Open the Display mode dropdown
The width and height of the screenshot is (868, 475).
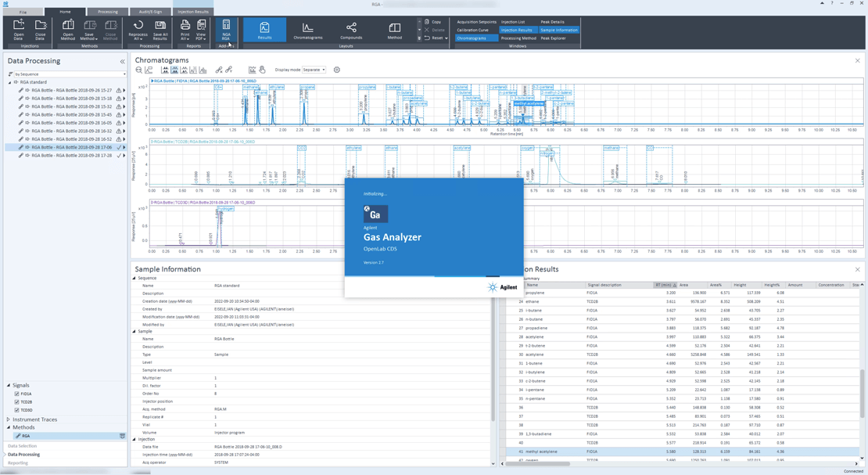314,70
